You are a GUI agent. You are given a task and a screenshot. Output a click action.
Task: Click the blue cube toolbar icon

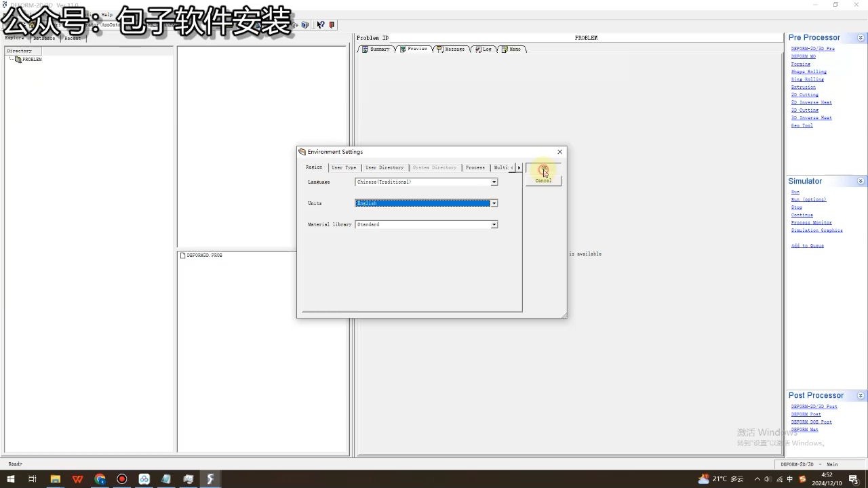click(304, 25)
